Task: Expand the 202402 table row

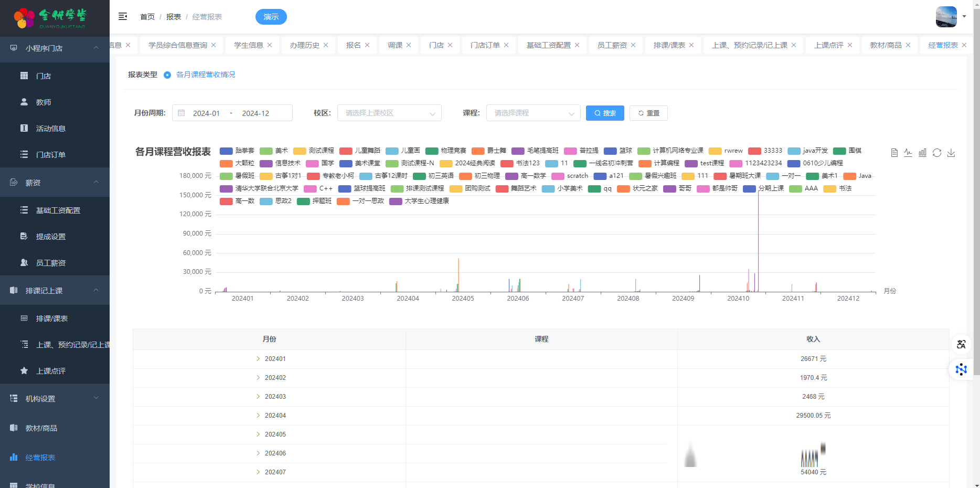Action: click(x=258, y=378)
